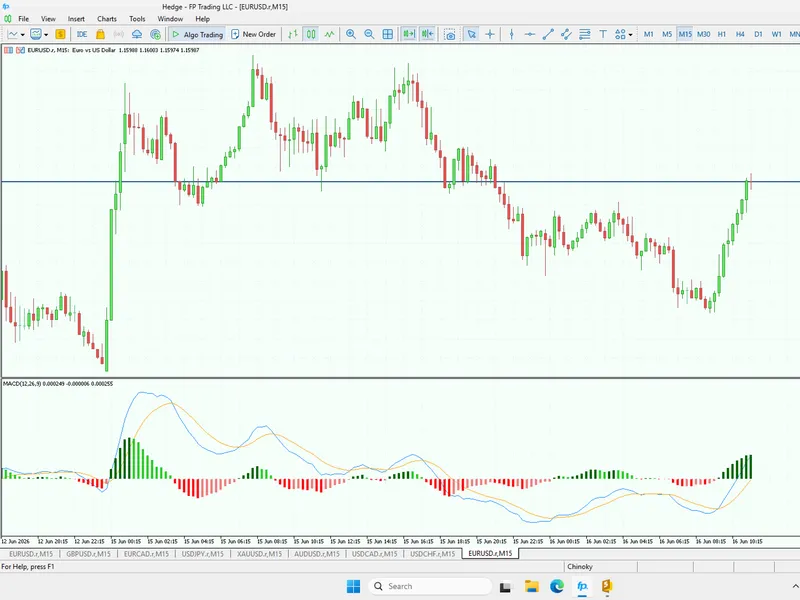Screen dimensions: 800x600
Task: Click the globe with green plus icon
Action: (156, 34)
